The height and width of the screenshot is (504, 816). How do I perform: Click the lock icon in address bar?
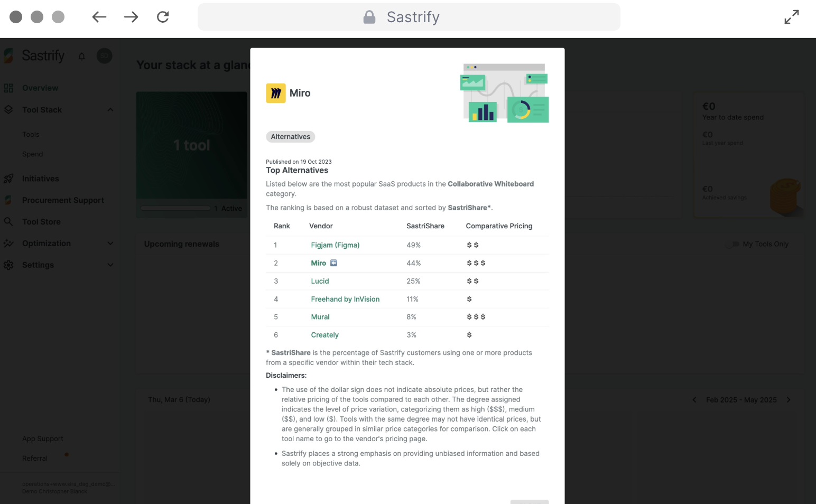[x=369, y=17]
